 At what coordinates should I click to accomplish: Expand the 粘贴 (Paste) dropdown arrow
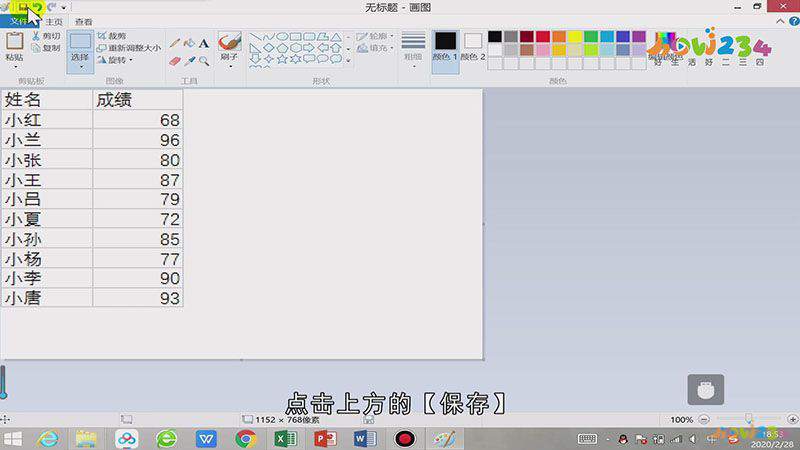[x=15, y=67]
